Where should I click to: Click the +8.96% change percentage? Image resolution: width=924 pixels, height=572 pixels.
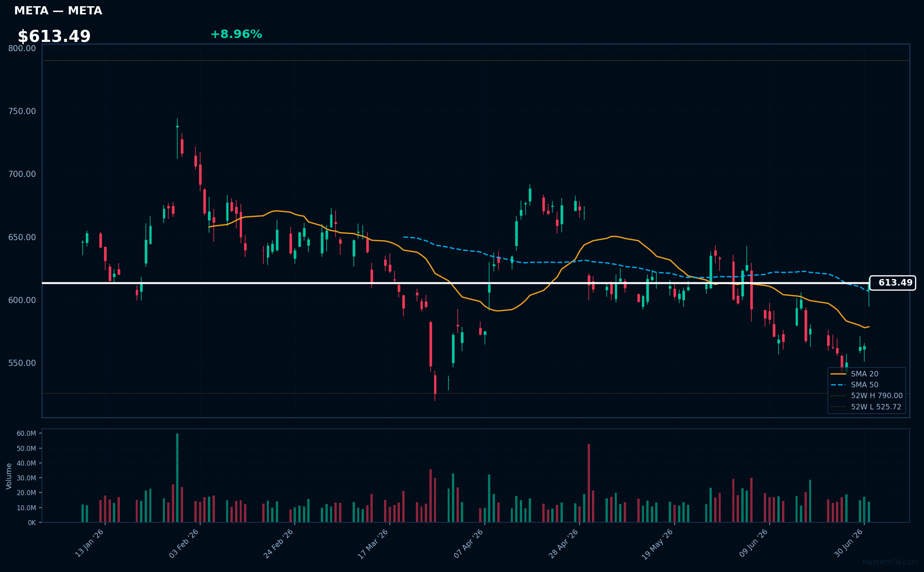pos(236,34)
